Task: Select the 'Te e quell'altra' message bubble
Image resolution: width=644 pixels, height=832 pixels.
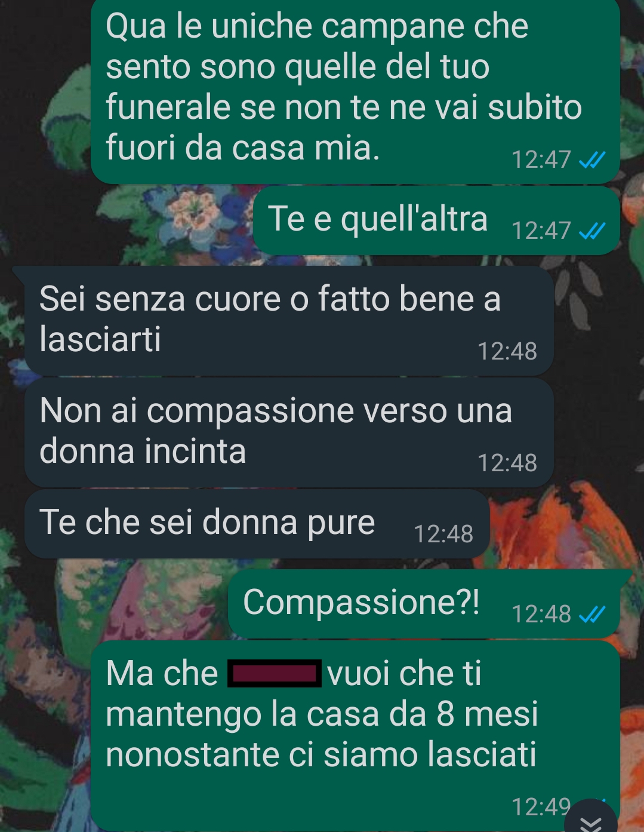Action: [x=436, y=220]
